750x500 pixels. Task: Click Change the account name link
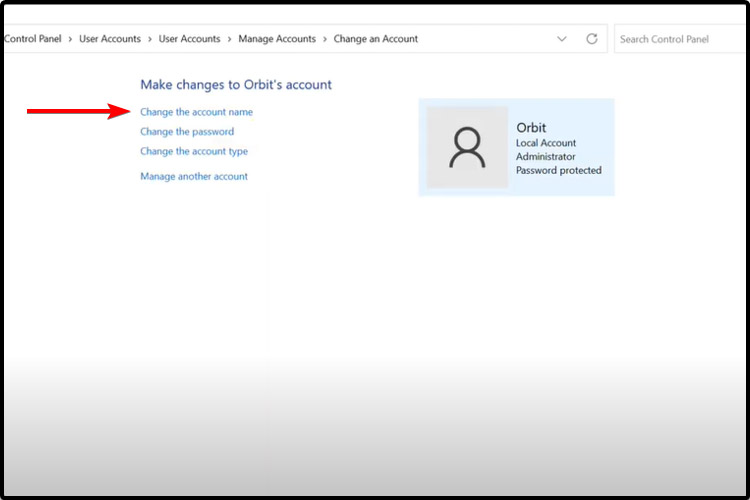pyautogui.click(x=196, y=112)
